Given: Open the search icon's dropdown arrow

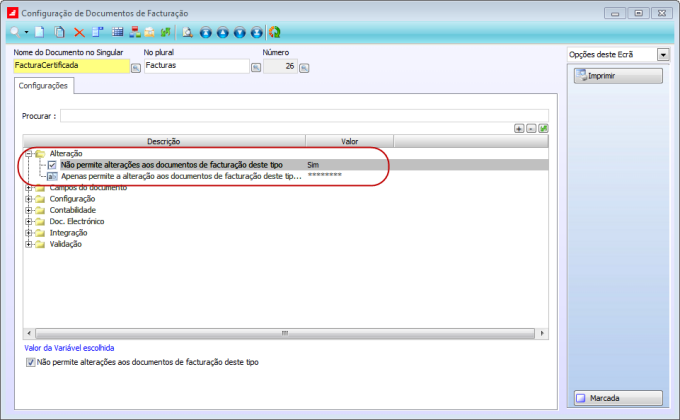Looking at the screenshot, I should coord(26,32).
